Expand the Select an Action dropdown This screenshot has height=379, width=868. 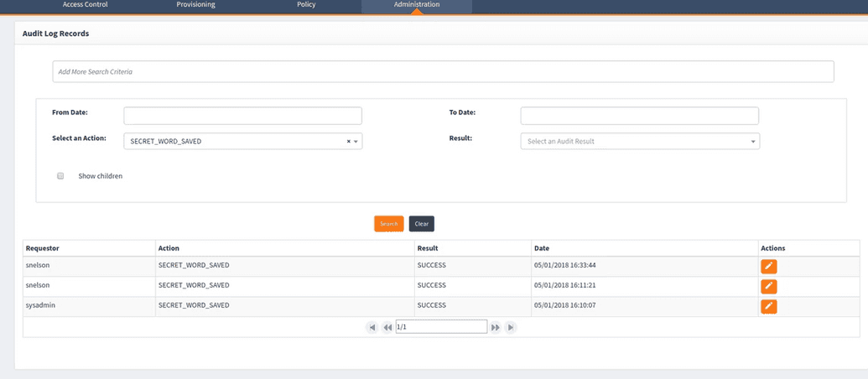[356, 142]
